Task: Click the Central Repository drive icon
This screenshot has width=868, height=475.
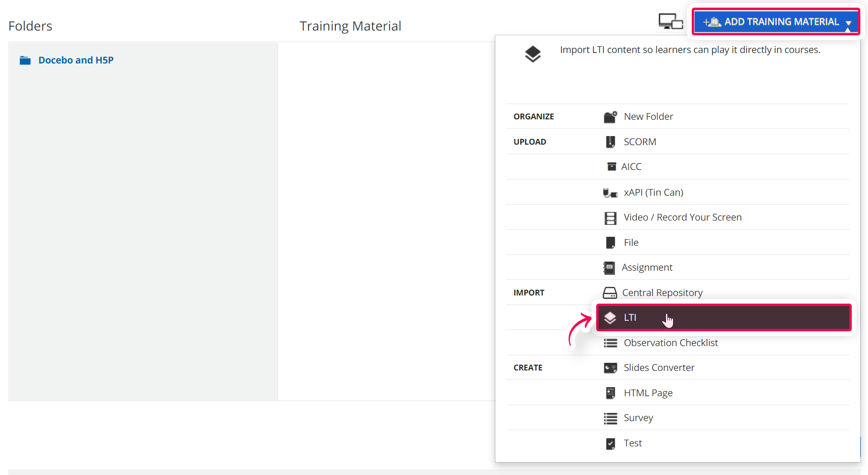Action: tap(610, 293)
